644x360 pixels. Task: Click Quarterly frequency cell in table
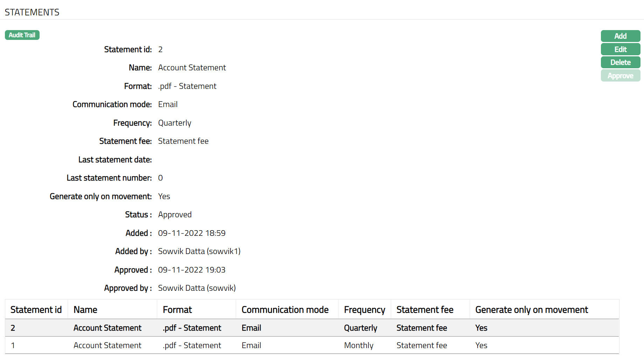click(360, 328)
